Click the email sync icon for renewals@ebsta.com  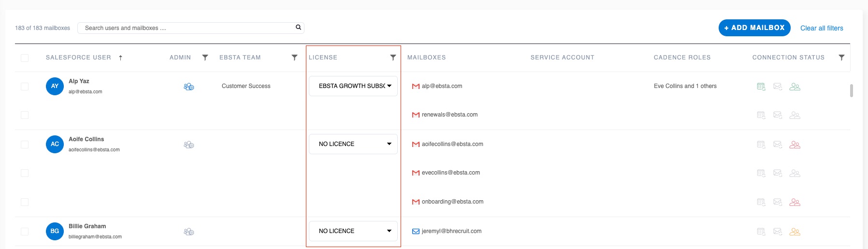[x=777, y=115]
